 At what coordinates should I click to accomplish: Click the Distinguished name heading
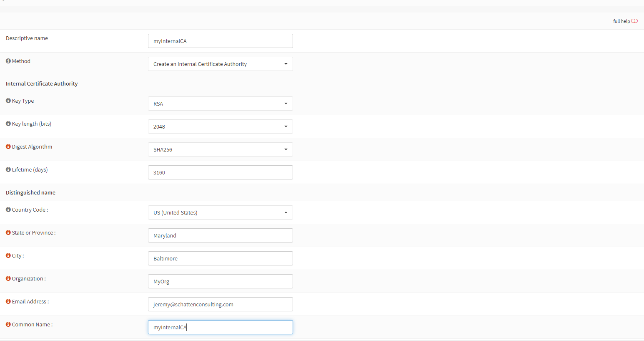30,192
